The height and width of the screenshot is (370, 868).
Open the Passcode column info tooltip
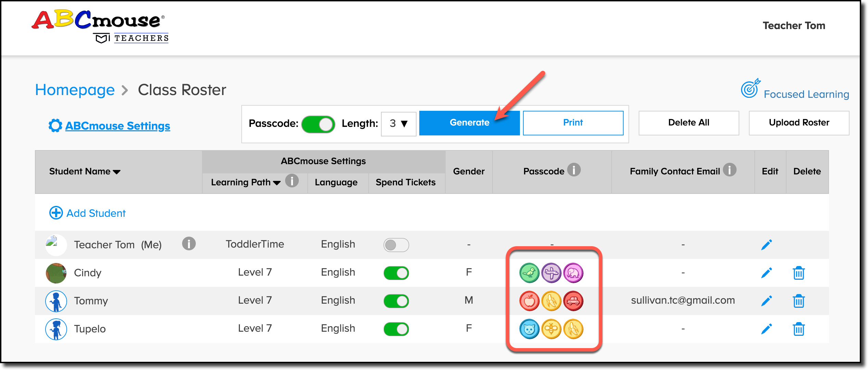tap(573, 170)
